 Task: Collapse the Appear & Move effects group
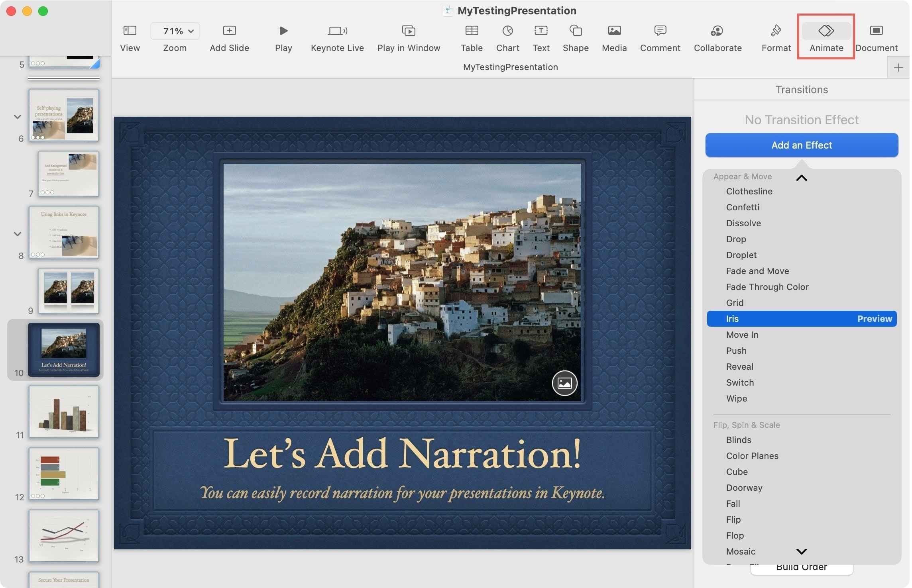802,178
